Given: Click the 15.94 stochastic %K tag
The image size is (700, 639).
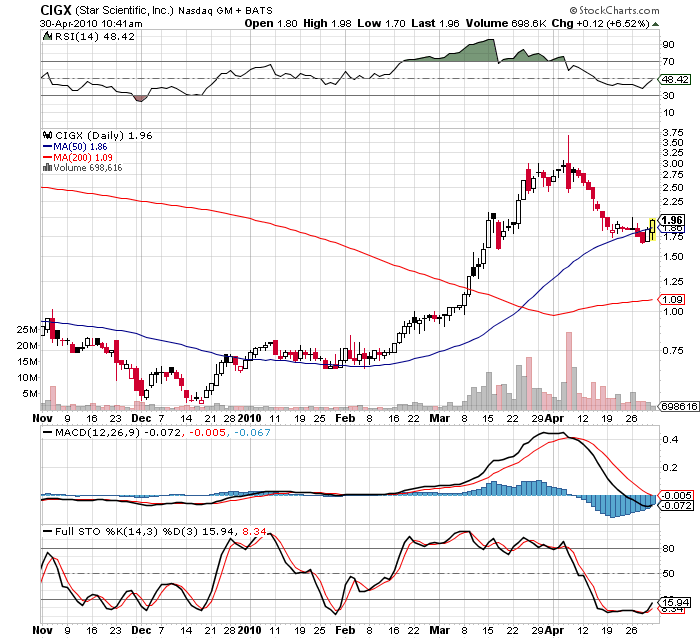Looking at the screenshot, I should (676, 602).
